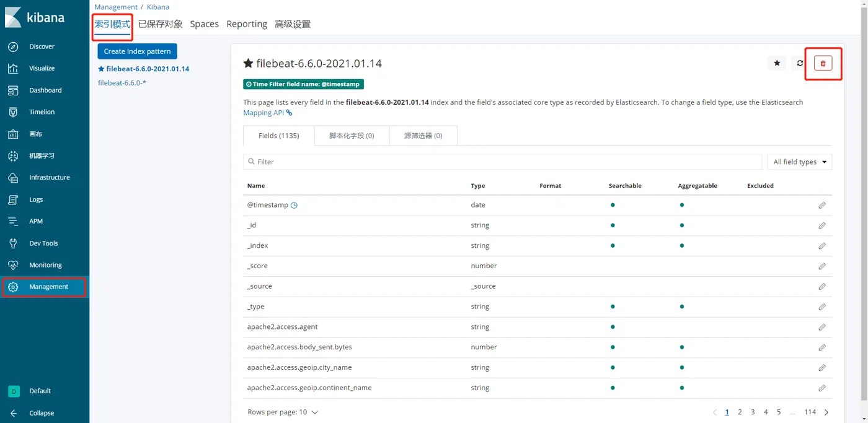Delete index pattern with trash icon
The width and height of the screenshot is (868, 423).
point(823,63)
